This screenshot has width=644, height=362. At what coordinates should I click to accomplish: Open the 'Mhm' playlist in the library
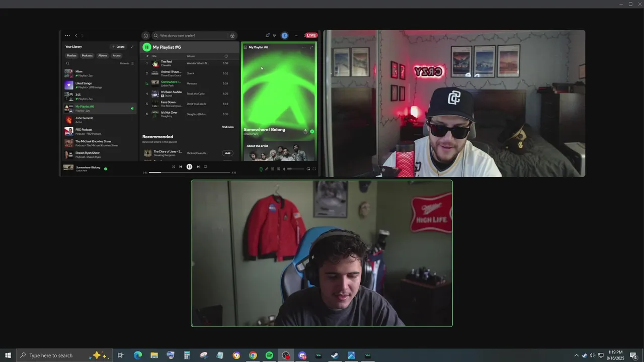(x=100, y=73)
